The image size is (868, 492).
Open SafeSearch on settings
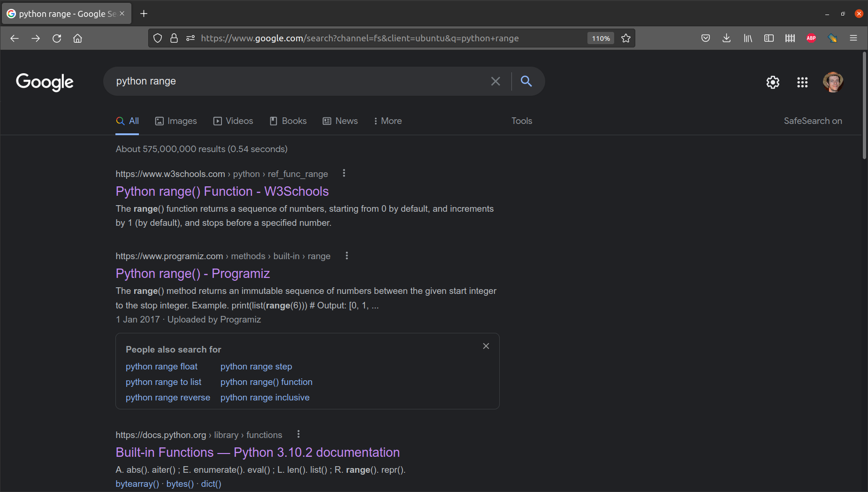(813, 121)
